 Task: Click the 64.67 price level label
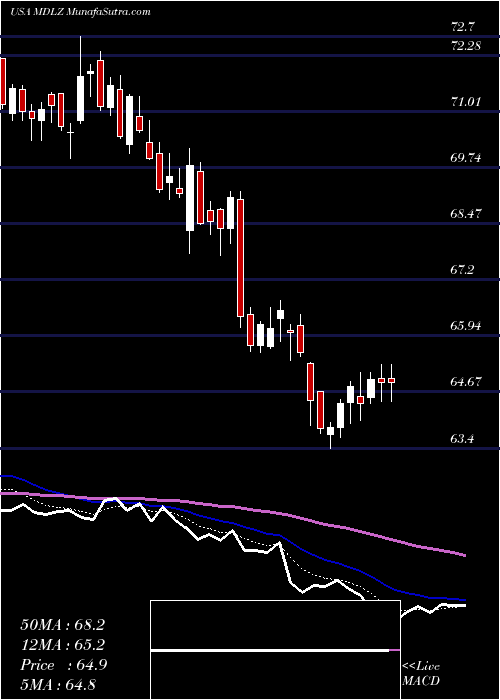click(466, 382)
